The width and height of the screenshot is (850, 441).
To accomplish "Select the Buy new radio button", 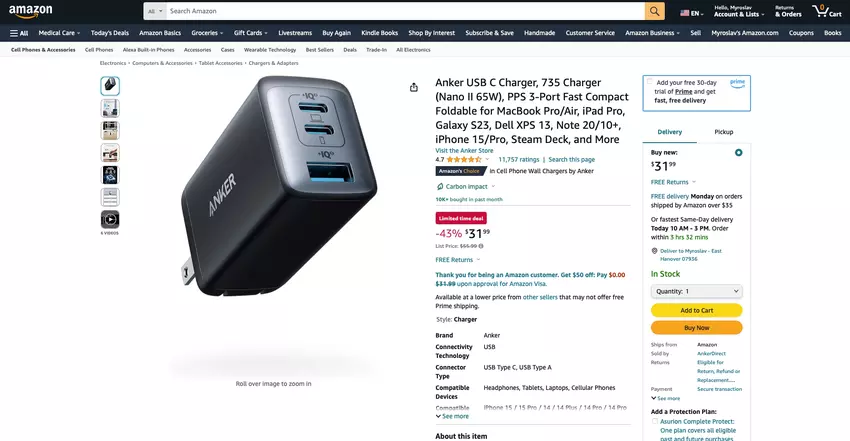I will tap(738, 153).
